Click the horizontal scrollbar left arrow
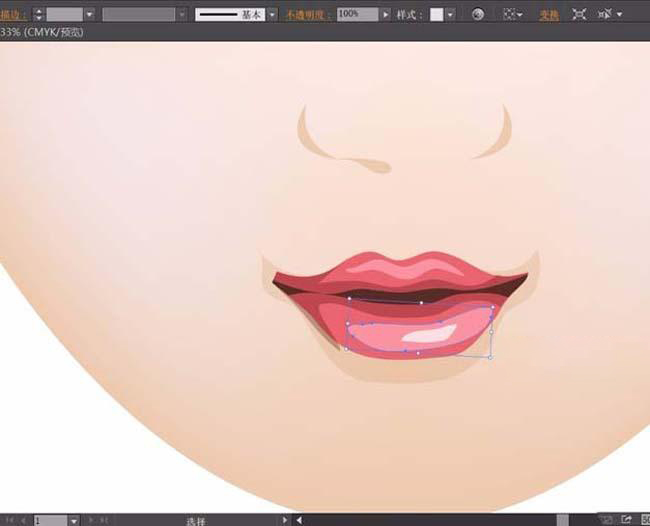This screenshot has height=526, width=650. click(298, 520)
